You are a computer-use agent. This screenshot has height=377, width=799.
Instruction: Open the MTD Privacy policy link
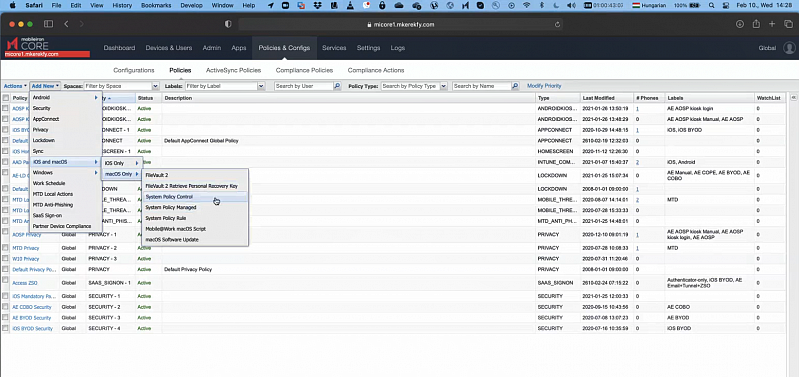pos(25,248)
